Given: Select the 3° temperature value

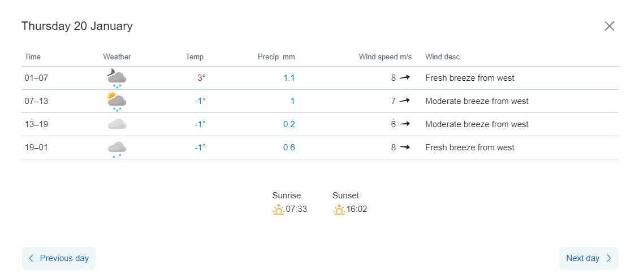Looking at the screenshot, I should coord(201,78).
